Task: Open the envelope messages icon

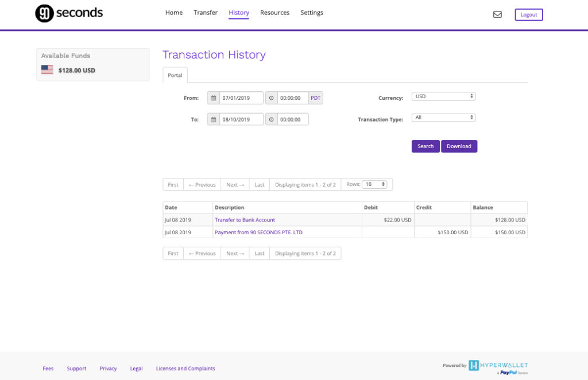Action: (497, 15)
